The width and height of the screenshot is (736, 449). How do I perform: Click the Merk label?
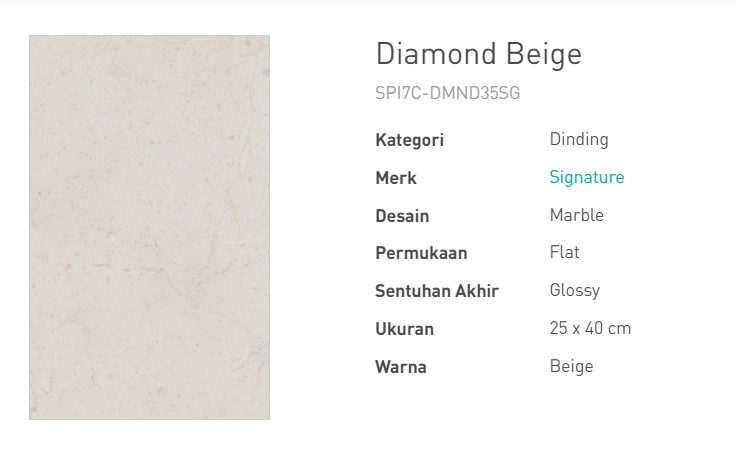[396, 178]
